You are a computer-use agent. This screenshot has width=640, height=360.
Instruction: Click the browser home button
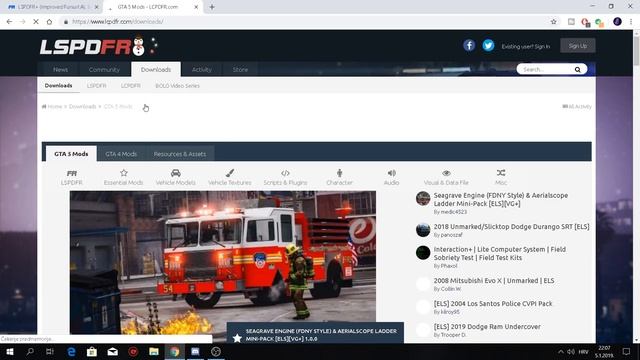49,22
